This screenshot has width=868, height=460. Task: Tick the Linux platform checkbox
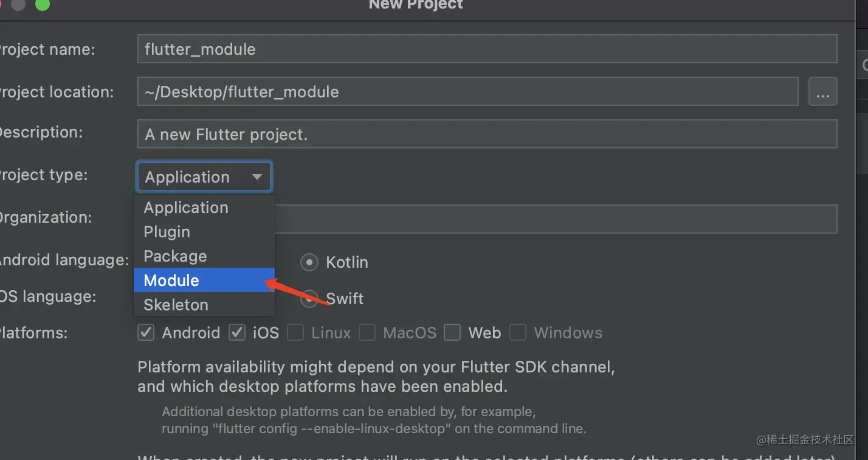(x=295, y=333)
